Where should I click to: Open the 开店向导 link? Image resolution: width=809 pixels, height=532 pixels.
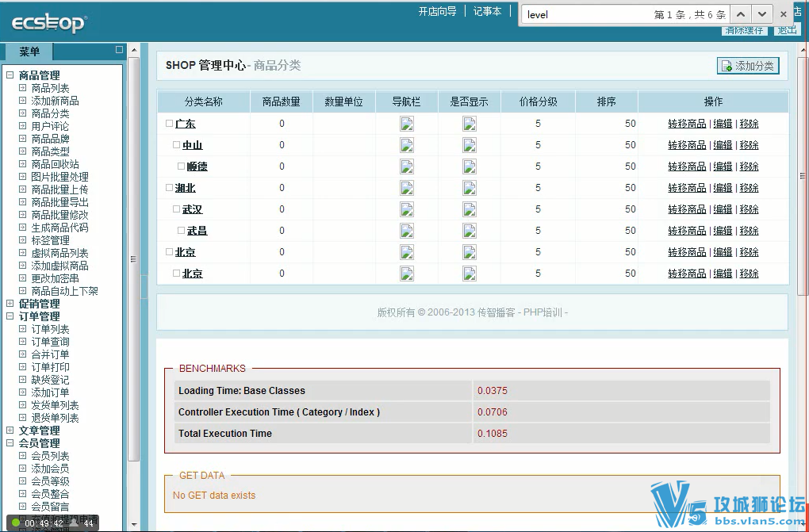(x=438, y=11)
